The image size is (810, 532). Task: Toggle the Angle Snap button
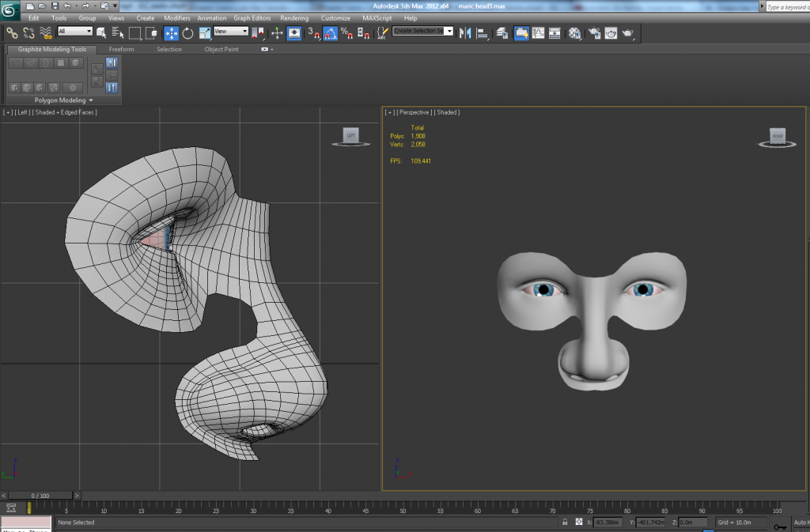(x=330, y=32)
